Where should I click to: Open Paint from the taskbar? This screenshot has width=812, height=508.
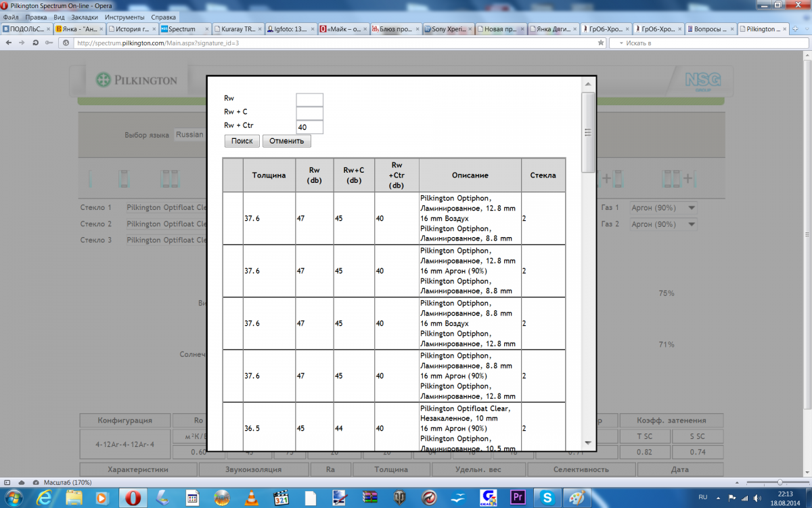tap(577, 498)
